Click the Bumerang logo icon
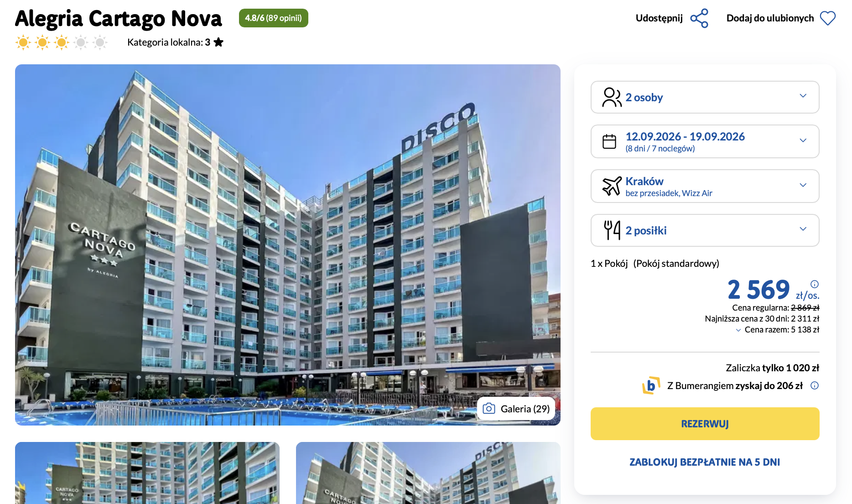This screenshot has height=504, width=852. (x=651, y=385)
